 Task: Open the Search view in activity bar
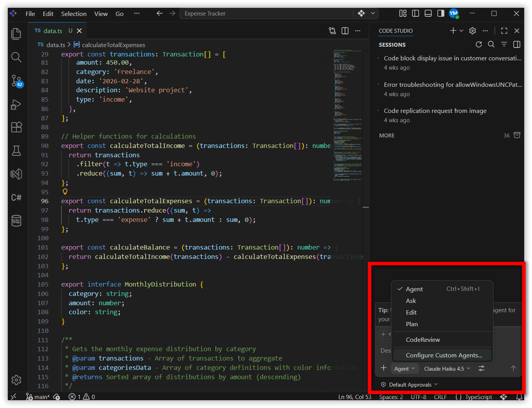pyautogui.click(x=16, y=57)
